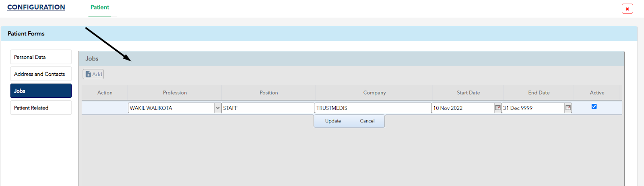Click Update to save the job
644x186 pixels.
(x=333, y=121)
